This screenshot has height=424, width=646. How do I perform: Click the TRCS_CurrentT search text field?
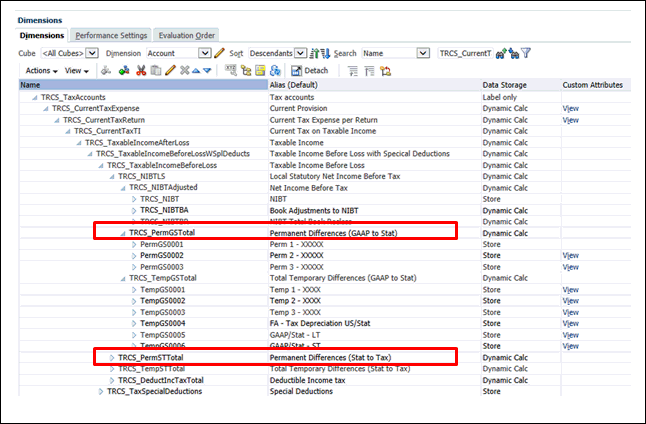click(465, 53)
